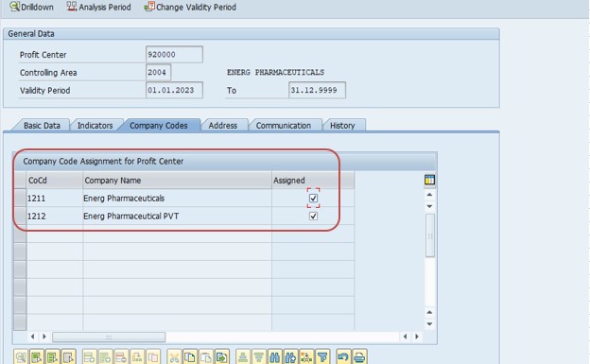Click the Copy icon

point(190,356)
